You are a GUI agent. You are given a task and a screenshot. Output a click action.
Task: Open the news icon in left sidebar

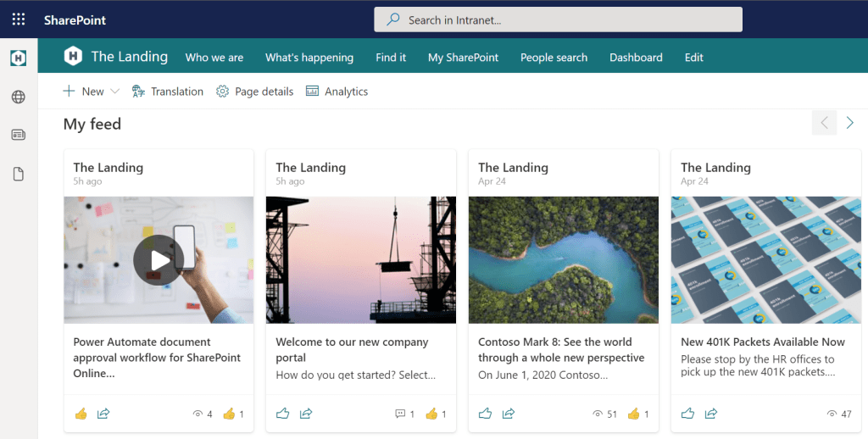point(19,135)
